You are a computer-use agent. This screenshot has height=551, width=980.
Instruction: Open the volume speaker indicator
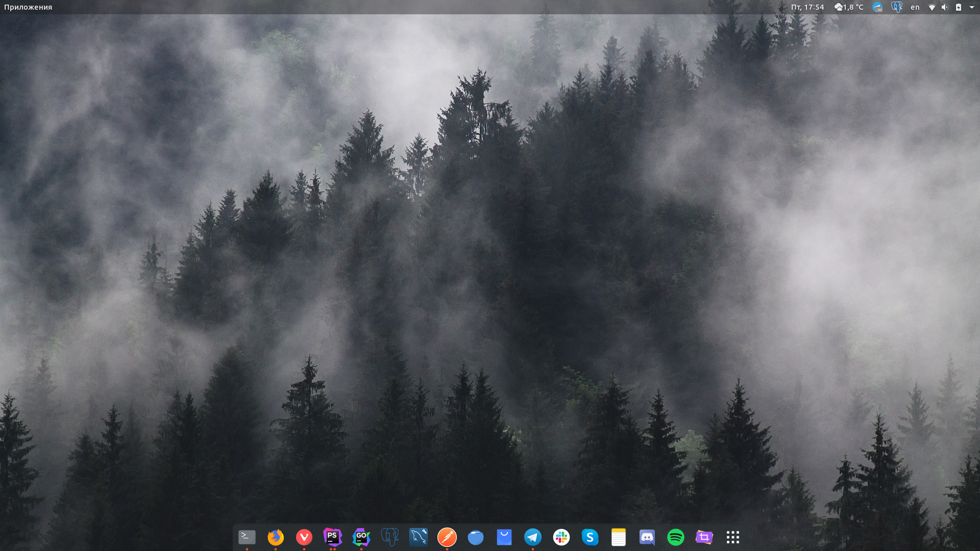(945, 7)
